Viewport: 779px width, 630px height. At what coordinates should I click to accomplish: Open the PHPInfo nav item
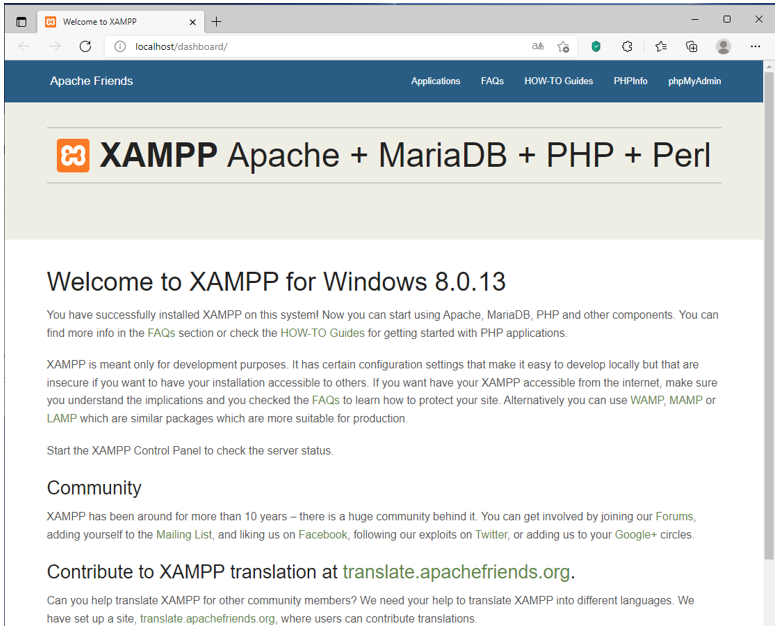630,81
